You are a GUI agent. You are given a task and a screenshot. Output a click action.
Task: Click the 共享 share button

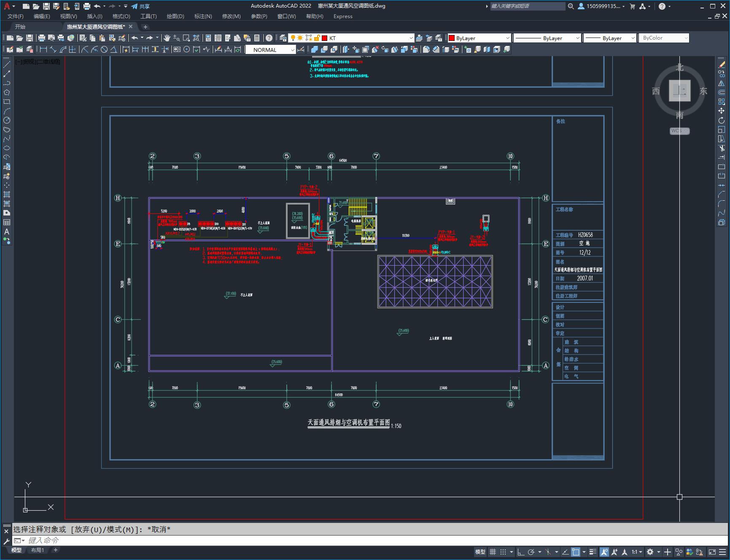140,6
